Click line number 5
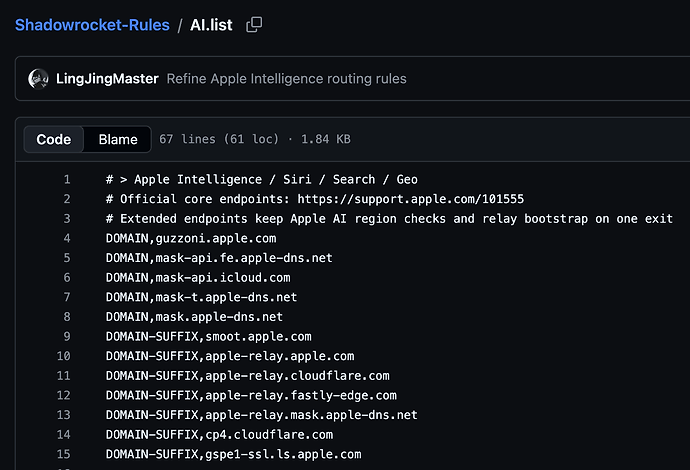Image resolution: width=690 pixels, height=470 pixels. click(x=67, y=258)
